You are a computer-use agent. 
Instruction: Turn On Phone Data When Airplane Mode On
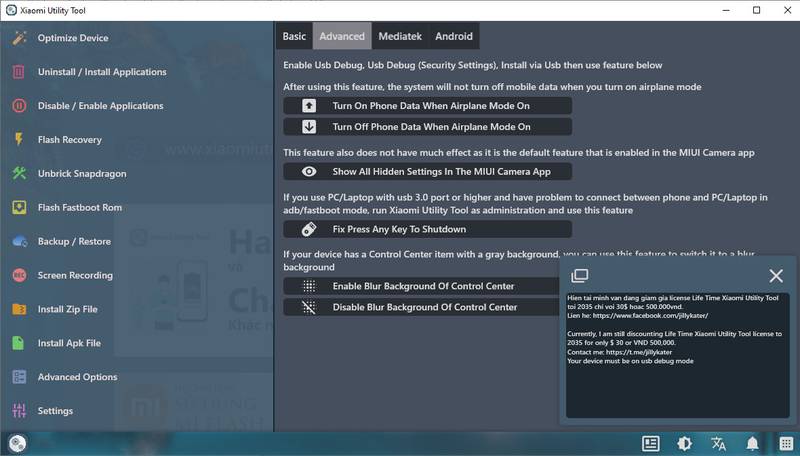pos(428,106)
